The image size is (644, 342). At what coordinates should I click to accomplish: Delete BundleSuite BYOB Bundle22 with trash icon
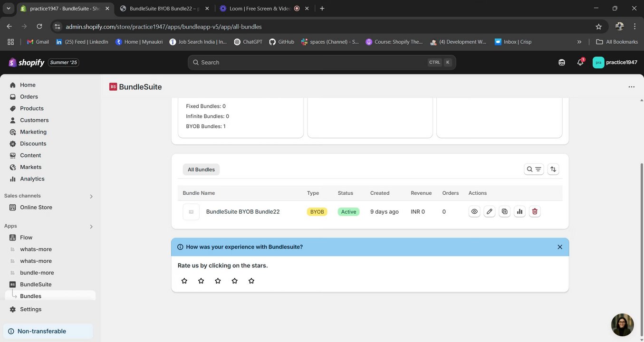pyautogui.click(x=535, y=211)
